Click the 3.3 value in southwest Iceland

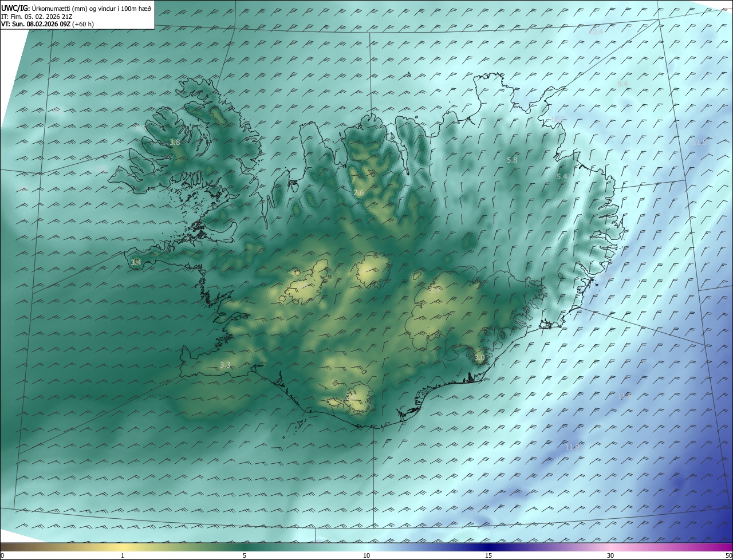pos(225,365)
